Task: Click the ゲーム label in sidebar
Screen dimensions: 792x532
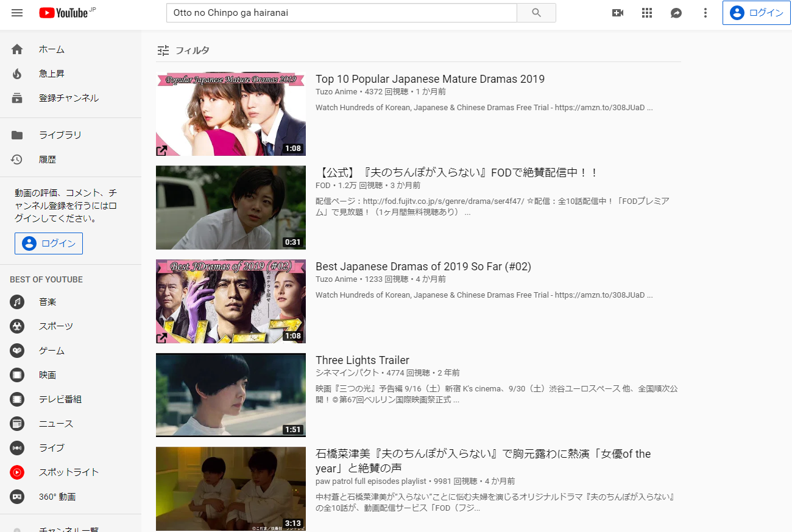Action: [52, 351]
